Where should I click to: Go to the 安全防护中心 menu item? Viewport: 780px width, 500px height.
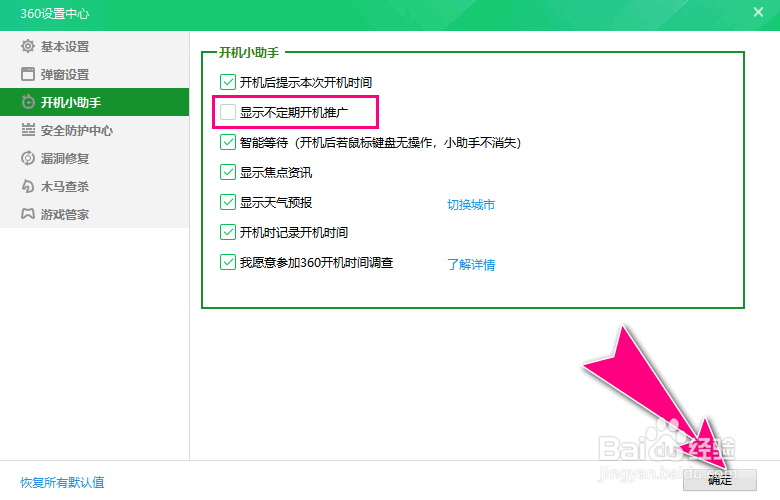(x=95, y=130)
